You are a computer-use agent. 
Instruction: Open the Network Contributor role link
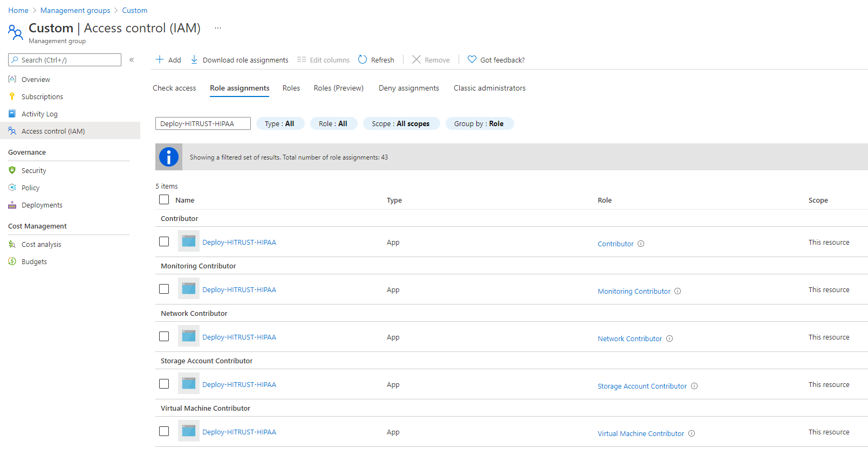pyautogui.click(x=630, y=338)
